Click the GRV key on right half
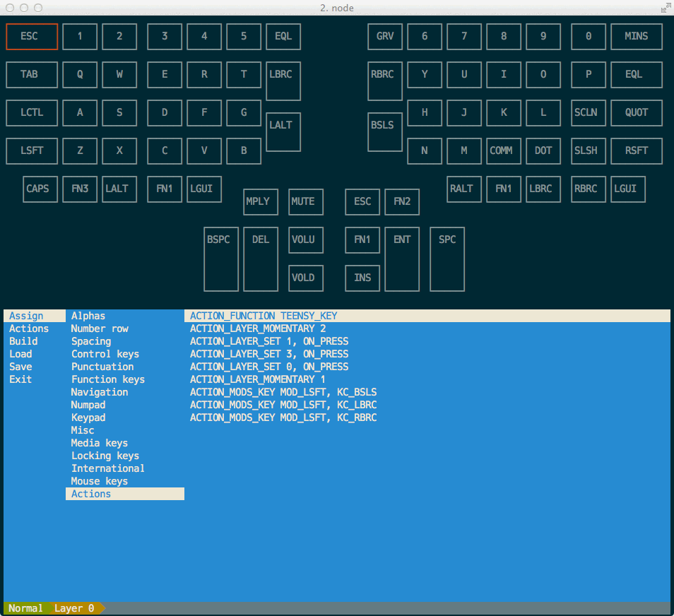This screenshot has width=674, height=616. 385,37
